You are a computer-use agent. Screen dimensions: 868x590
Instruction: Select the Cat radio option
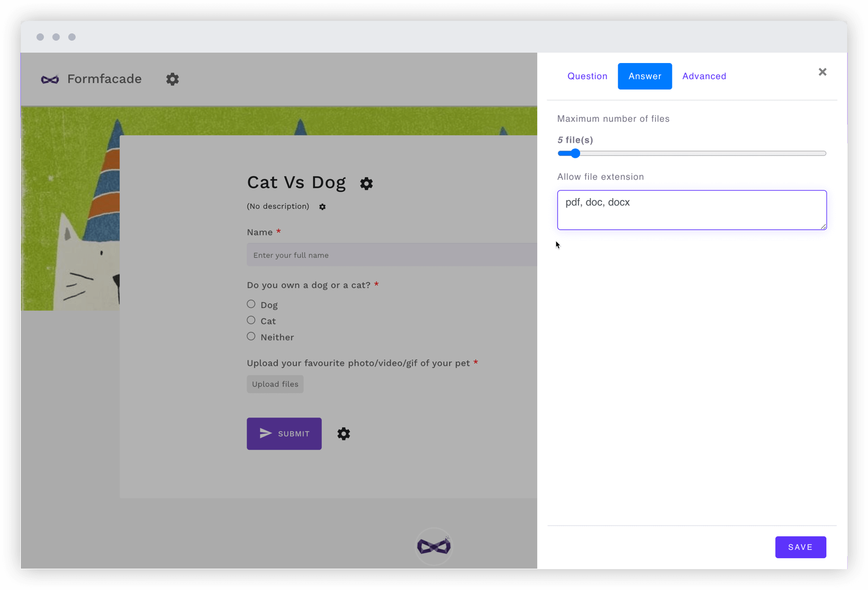pyautogui.click(x=251, y=320)
